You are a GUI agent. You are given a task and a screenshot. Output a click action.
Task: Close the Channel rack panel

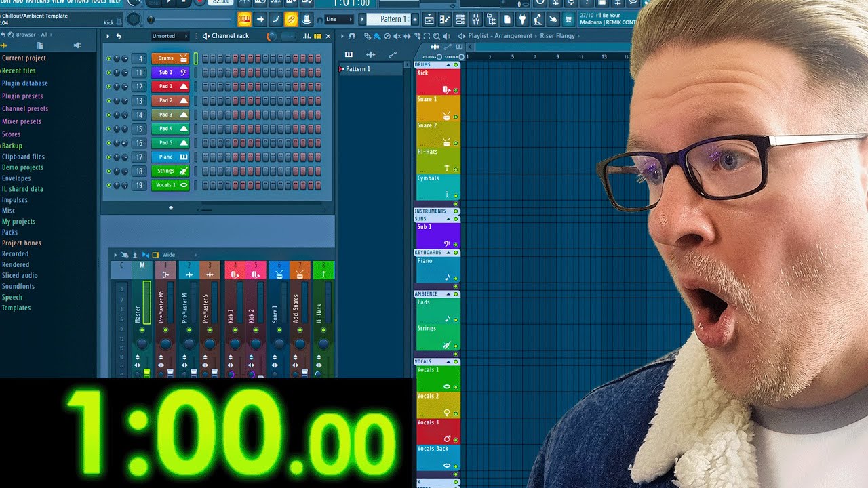coord(329,36)
